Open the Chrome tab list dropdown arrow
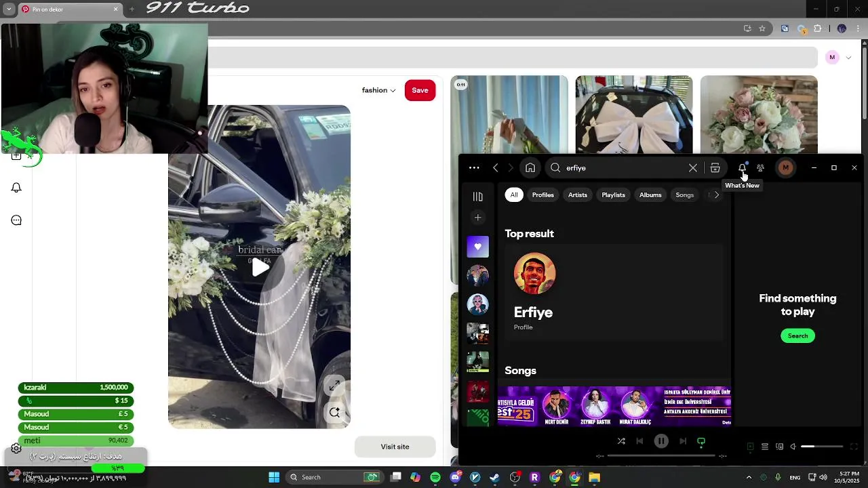Image resolution: width=868 pixels, height=488 pixels. tap(9, 9)
